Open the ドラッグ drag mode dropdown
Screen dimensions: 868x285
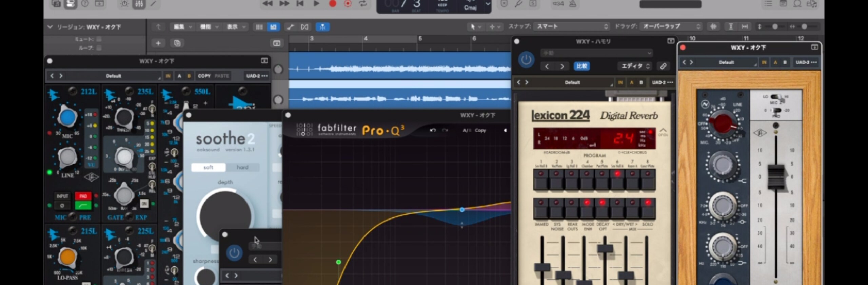[671, 26]
